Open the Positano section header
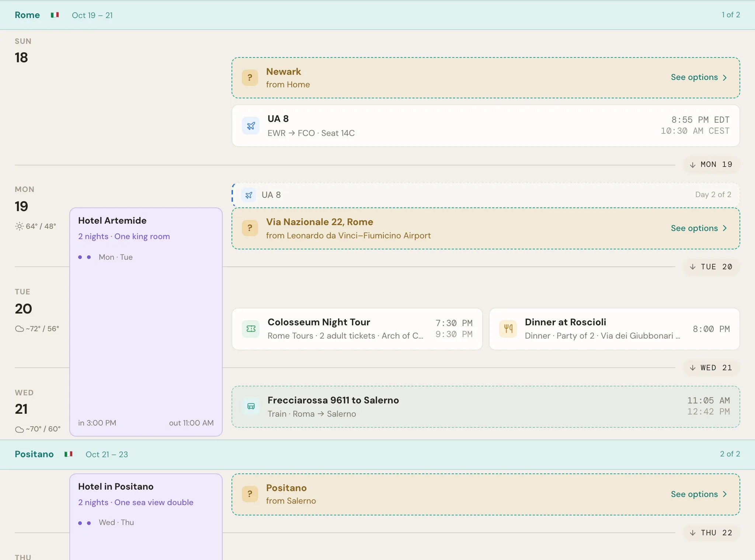Image resolution: width=755 pixels, height=560 pixels. pyautogui.click(x=377, y=454)
